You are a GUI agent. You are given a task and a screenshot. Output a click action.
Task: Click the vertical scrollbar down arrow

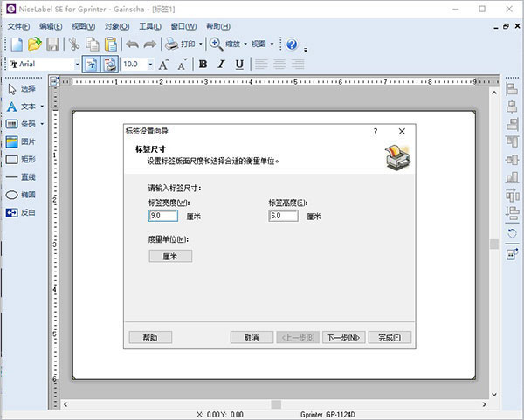(x=494, y=395)
